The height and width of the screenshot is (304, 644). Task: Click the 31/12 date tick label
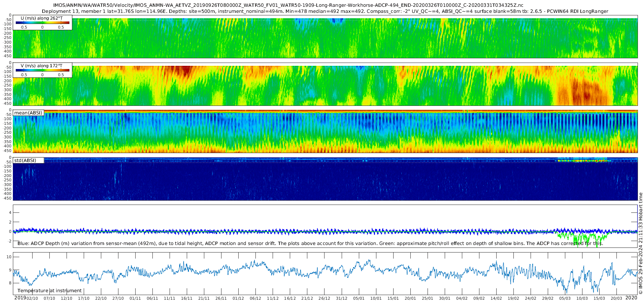[342, 298]
